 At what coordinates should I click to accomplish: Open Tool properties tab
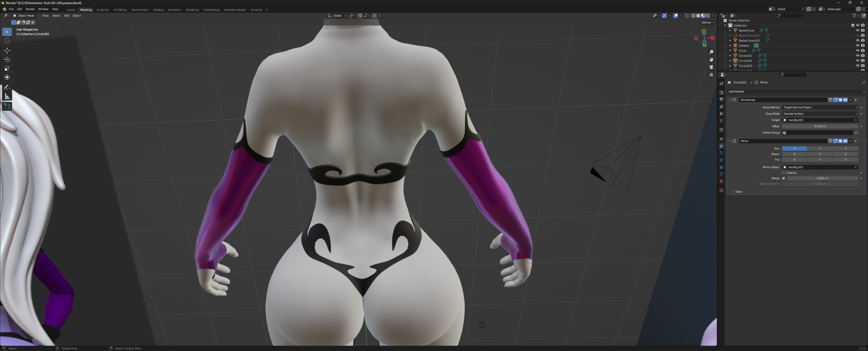722,83
